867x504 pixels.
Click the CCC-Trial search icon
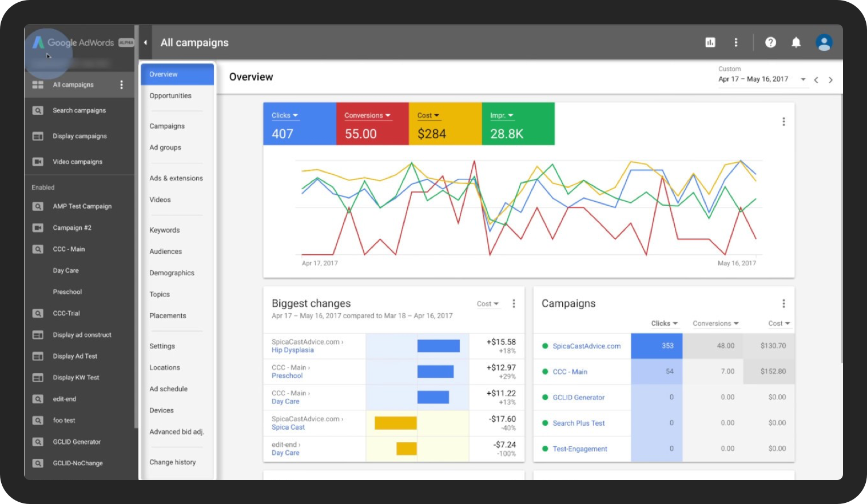point(38,313)
